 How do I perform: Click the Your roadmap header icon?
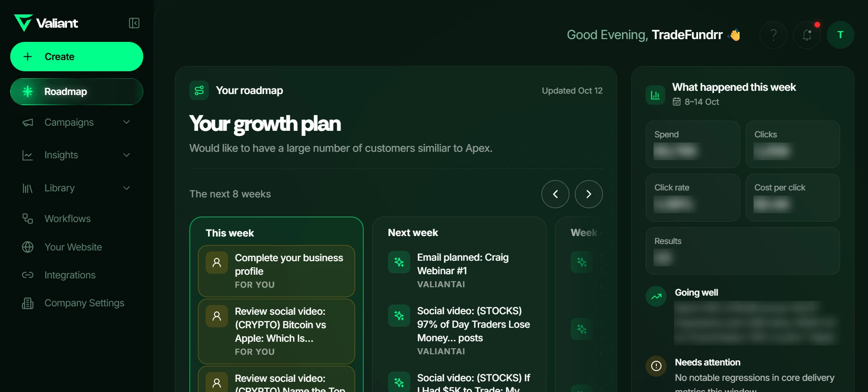(x=199, y=90)
